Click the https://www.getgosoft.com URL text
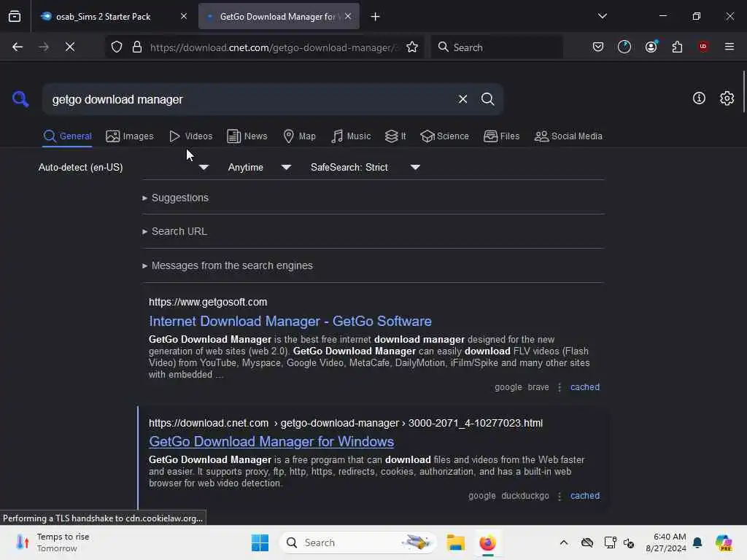 point(208,303)
